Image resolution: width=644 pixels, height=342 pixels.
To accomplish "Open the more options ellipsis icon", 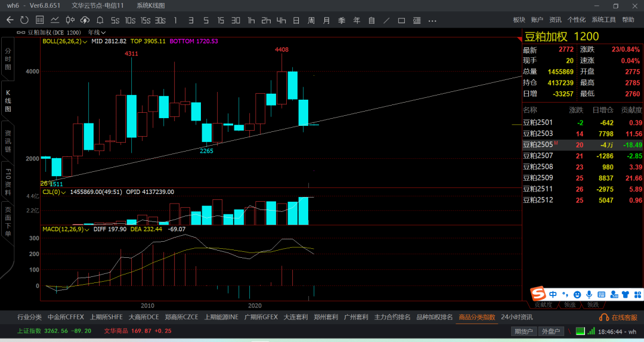I will pyautogui.click(x=432, y=20).
